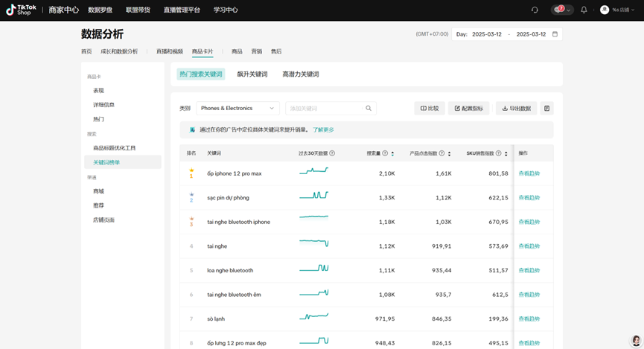Click the 商家中心 title
Viewport: 644px width, 349px height.
click(x=64, y=10)
